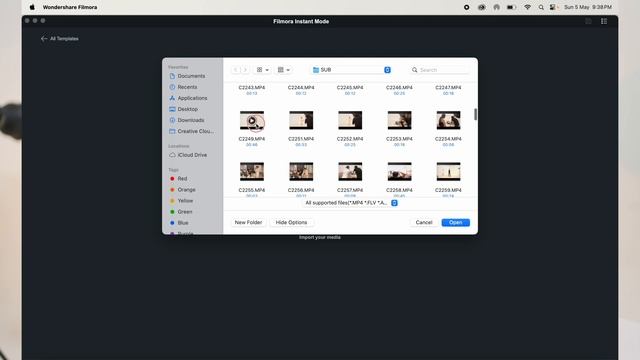Click the date and time in menu bar
This screenshot has height=360, width=640.
pyautogui.click(x=588, y=7)
